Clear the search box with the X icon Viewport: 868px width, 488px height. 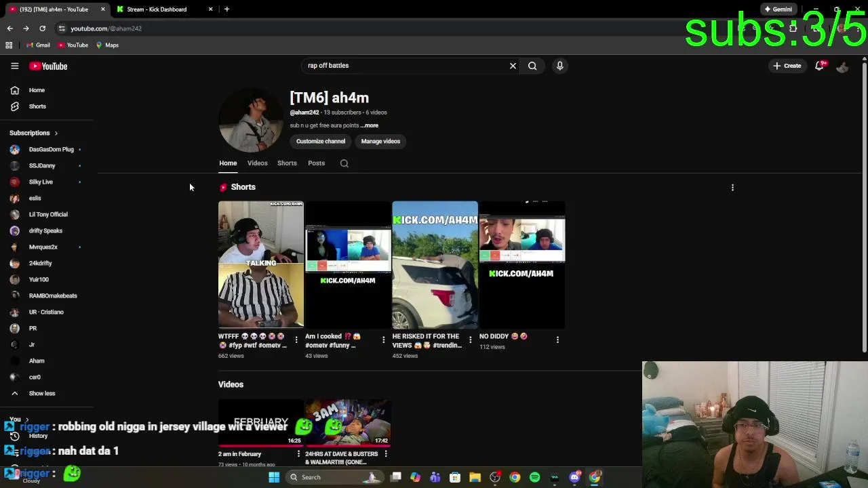(x=513, y=66)
